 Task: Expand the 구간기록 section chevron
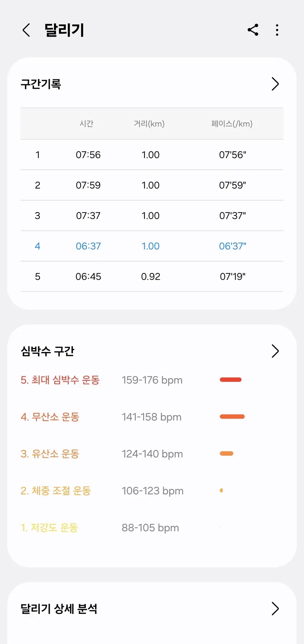coord(275,84)
